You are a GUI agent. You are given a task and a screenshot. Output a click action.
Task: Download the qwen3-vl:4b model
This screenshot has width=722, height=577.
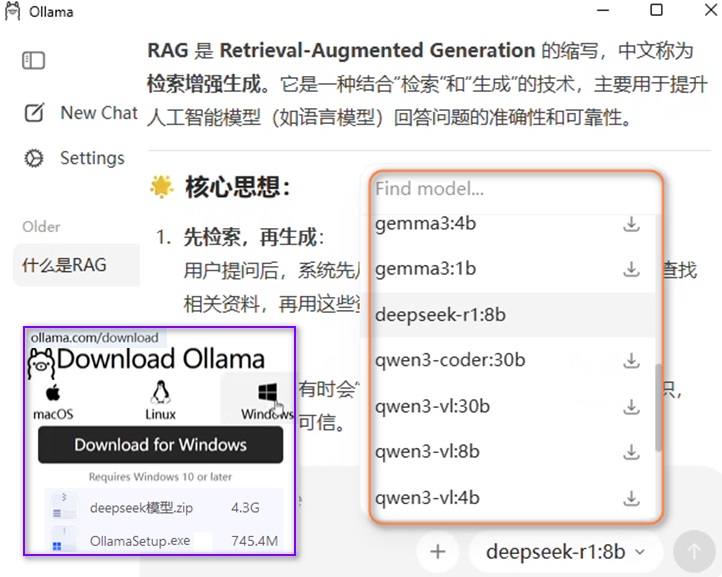point(631,498)
